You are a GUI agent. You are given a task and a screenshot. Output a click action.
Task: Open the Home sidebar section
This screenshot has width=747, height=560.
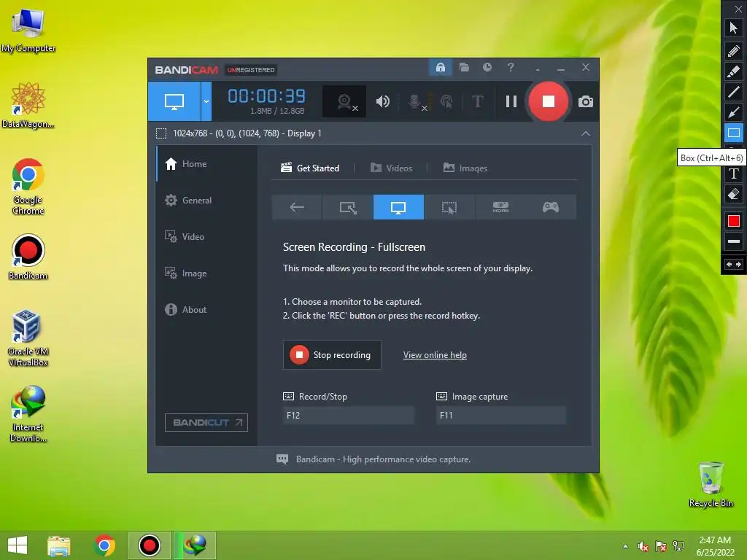(206, 164)
